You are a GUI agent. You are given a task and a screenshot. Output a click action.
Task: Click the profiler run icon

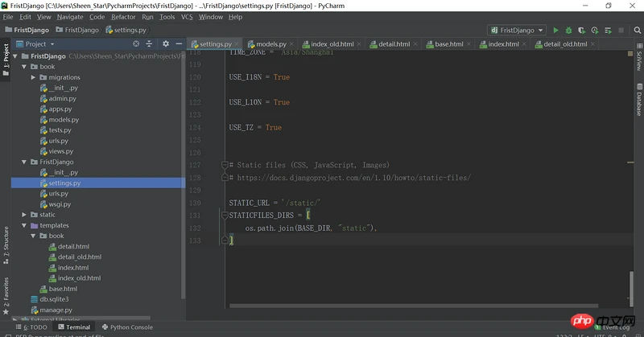tap(594, 31)
